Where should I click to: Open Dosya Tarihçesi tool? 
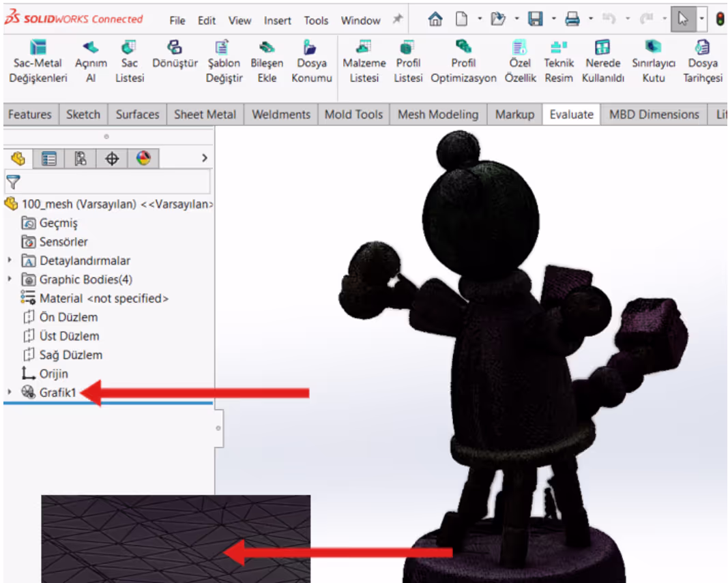click(703, 61)
